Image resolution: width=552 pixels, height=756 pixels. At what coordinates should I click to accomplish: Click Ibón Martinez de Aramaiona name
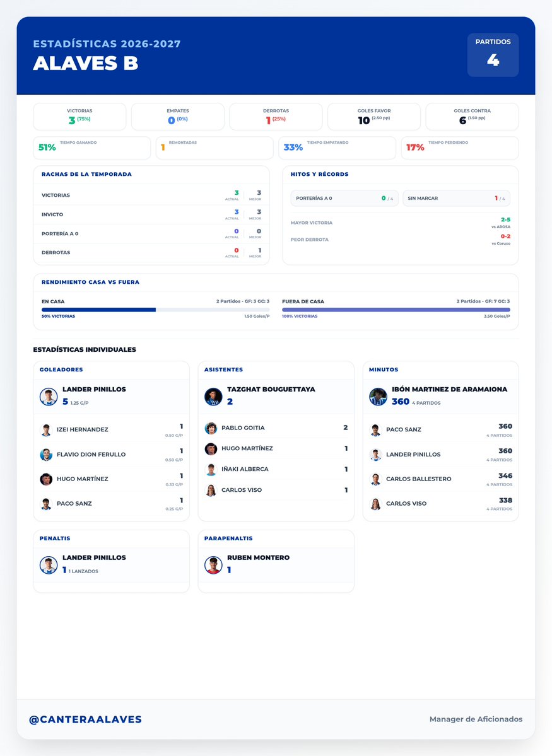point(450,389)
